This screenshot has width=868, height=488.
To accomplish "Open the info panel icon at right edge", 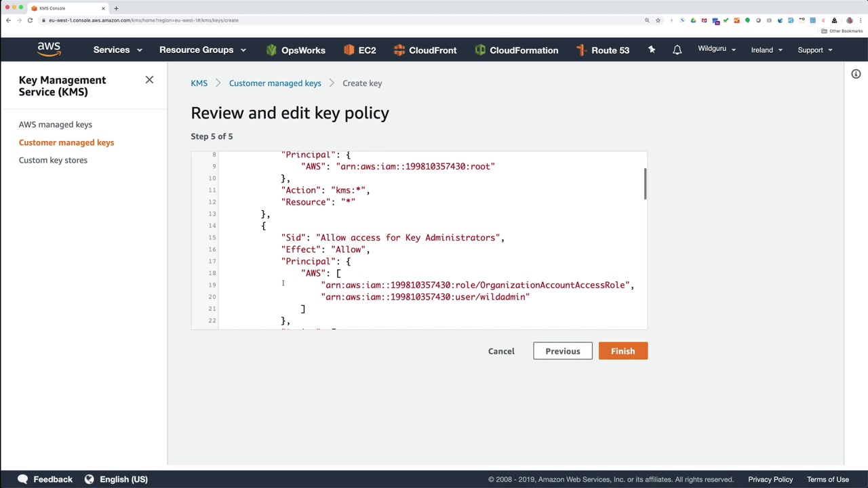I will click(x=856, y=74).
